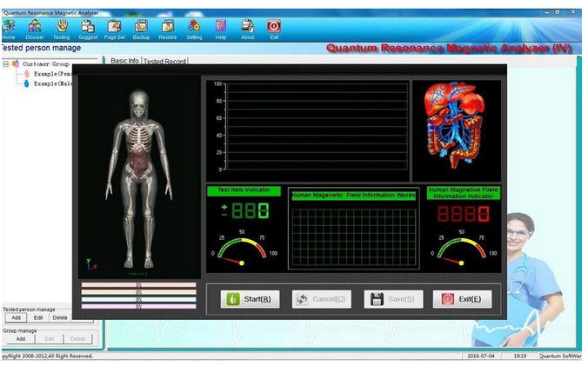The image size is (588, 366).
Task: Click the 3D human skeleton model
Action: pos(139,179)
